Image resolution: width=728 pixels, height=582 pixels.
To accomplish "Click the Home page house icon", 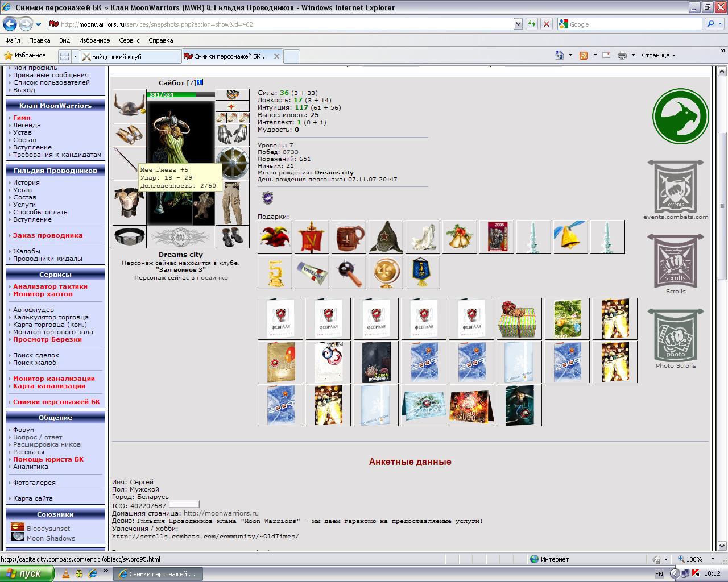I will click(x=560, y=55).
